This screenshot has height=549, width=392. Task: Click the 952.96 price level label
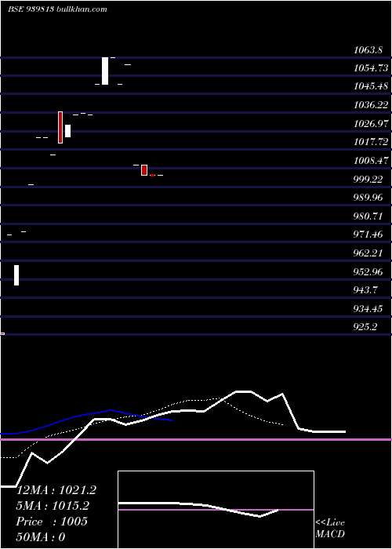(x=368, y=271)
